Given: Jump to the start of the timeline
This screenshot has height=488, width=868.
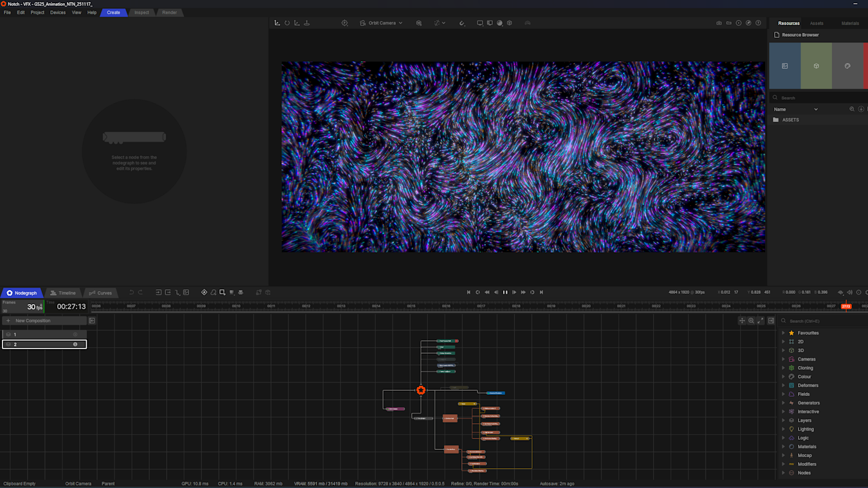Looking at the screenshot, I should coord(468,293).
